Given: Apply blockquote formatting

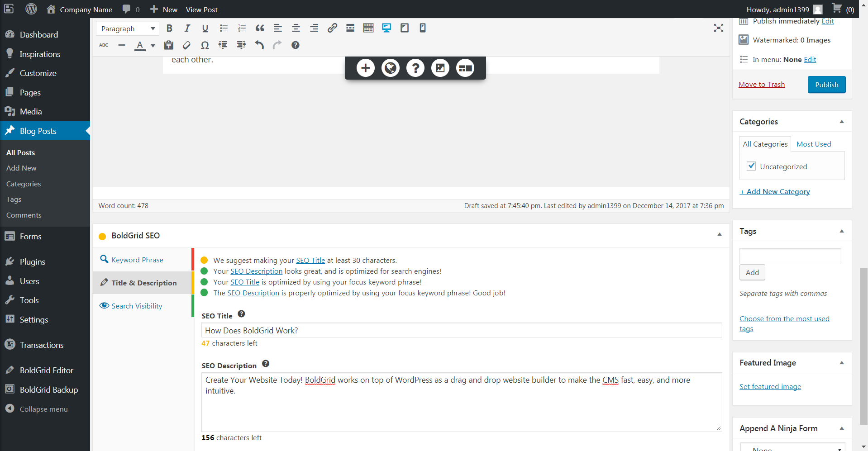Looking at the screenshot, I should tap(260, 28).
